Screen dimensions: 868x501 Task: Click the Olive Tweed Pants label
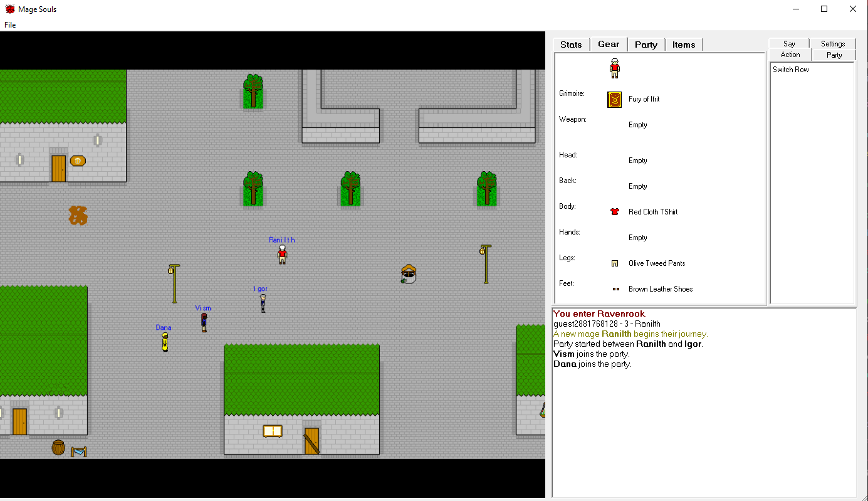pyautogui.click(x=657, y=263)
